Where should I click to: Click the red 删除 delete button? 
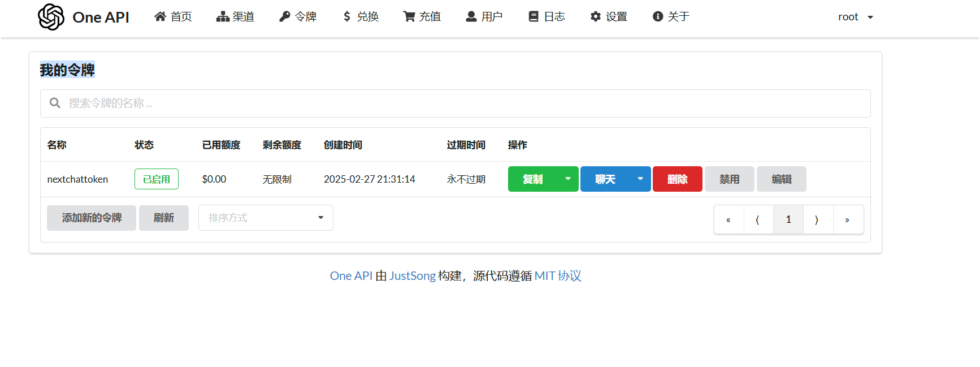click(x=677, y=179)
